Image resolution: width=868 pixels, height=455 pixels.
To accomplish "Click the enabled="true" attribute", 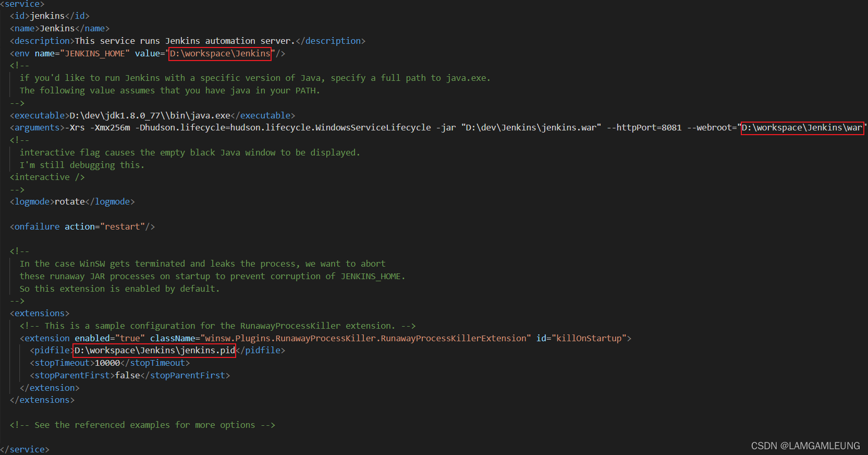I will (110, 339).
